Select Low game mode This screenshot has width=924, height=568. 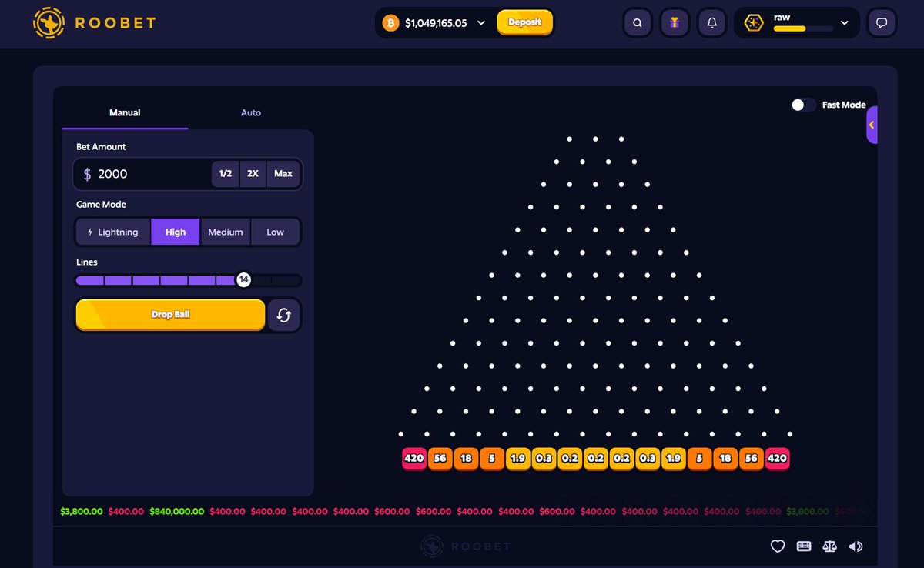click(x=276, y=232)
